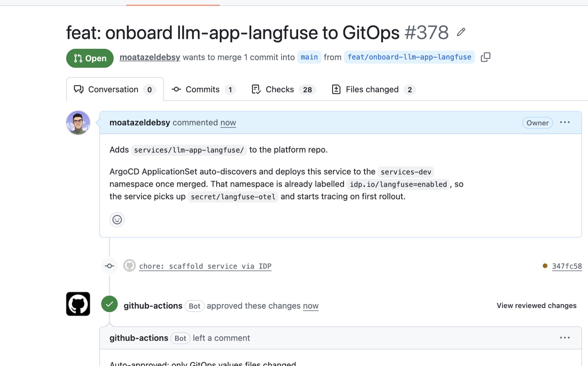Click the green approved checkmark icon

pos(110,304)
